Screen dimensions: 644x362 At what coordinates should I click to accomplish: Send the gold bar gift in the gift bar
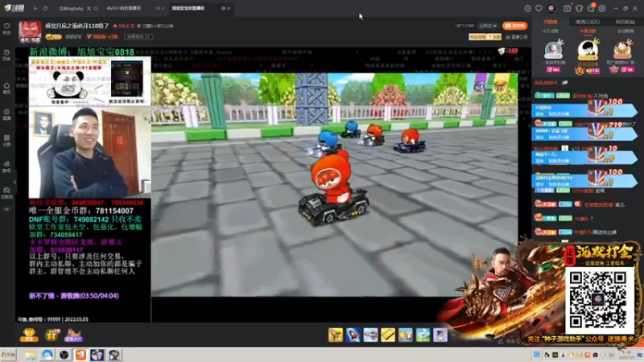[388, 335]
